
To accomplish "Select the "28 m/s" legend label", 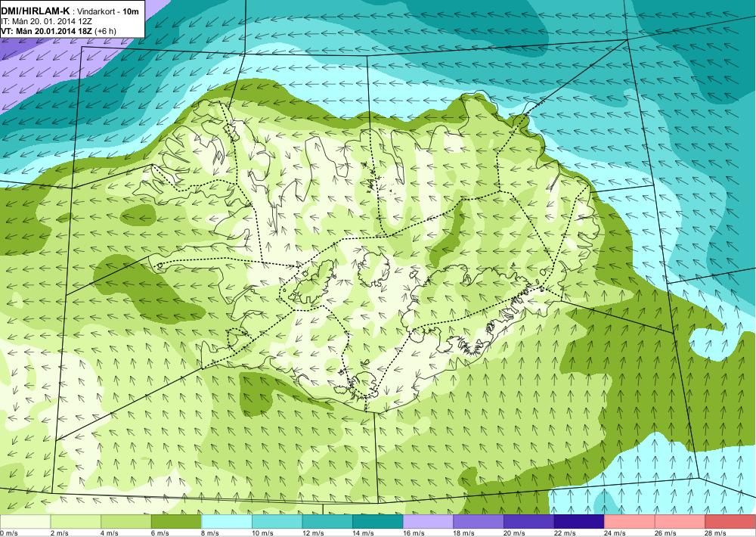I will point(716,533).
